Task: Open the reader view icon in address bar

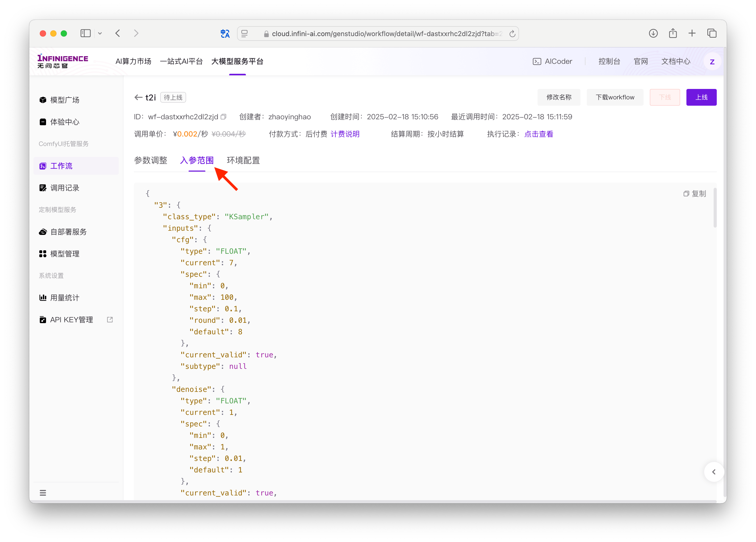Action: pos(244,33)
